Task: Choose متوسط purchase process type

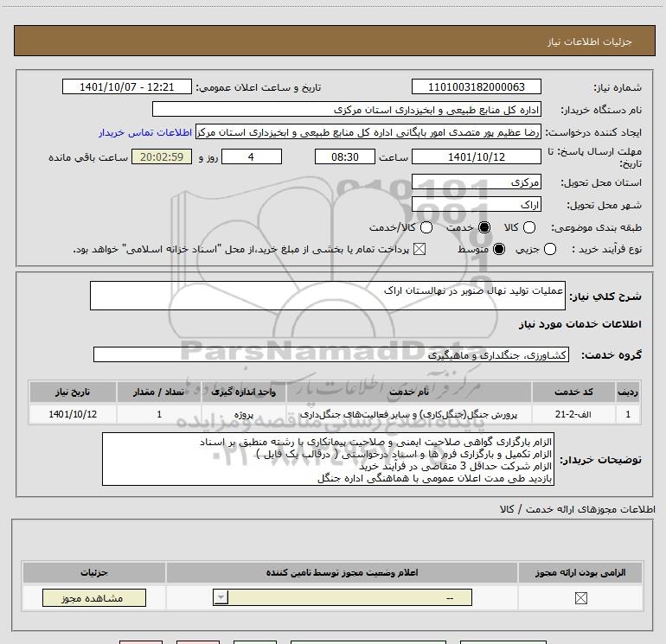Action: [x=499, y=249]
